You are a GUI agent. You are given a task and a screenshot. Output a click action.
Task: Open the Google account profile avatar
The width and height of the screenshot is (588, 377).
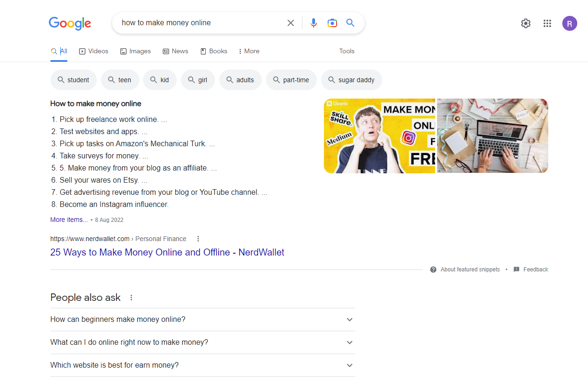click(569, 23)
